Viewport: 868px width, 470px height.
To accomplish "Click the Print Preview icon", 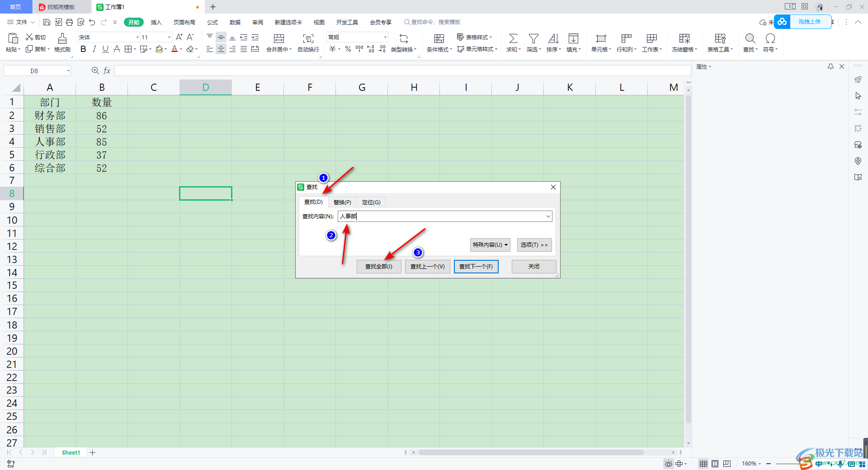I will tap(81, 22).
